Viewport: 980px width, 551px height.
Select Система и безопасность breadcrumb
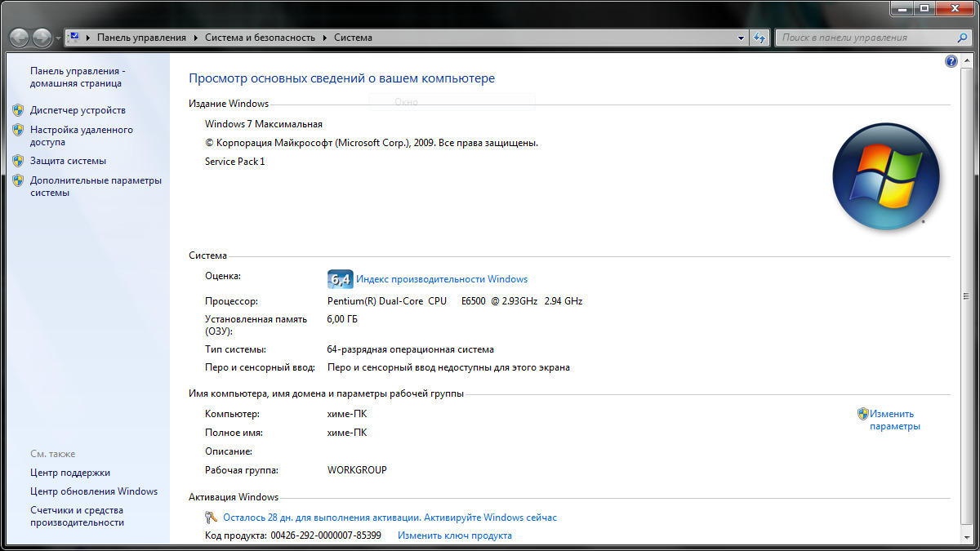260,38
